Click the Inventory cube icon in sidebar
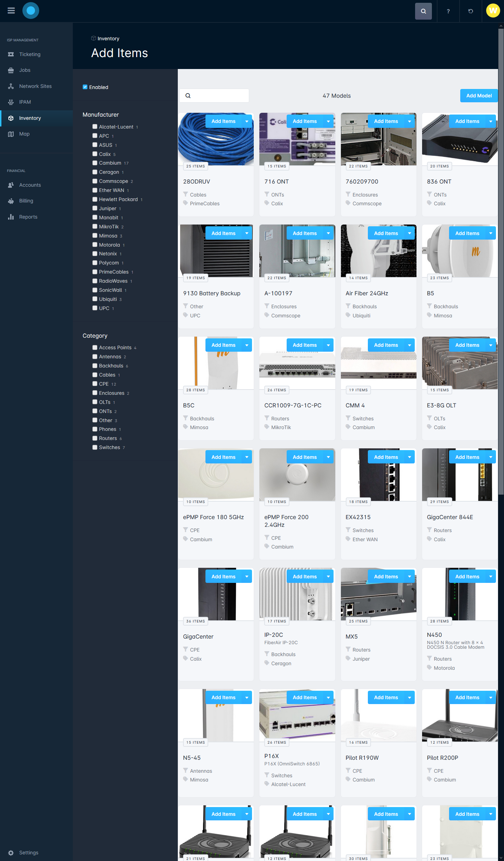Screen dimensions: 504x861 pyautogui.click(x=11, y=118)
